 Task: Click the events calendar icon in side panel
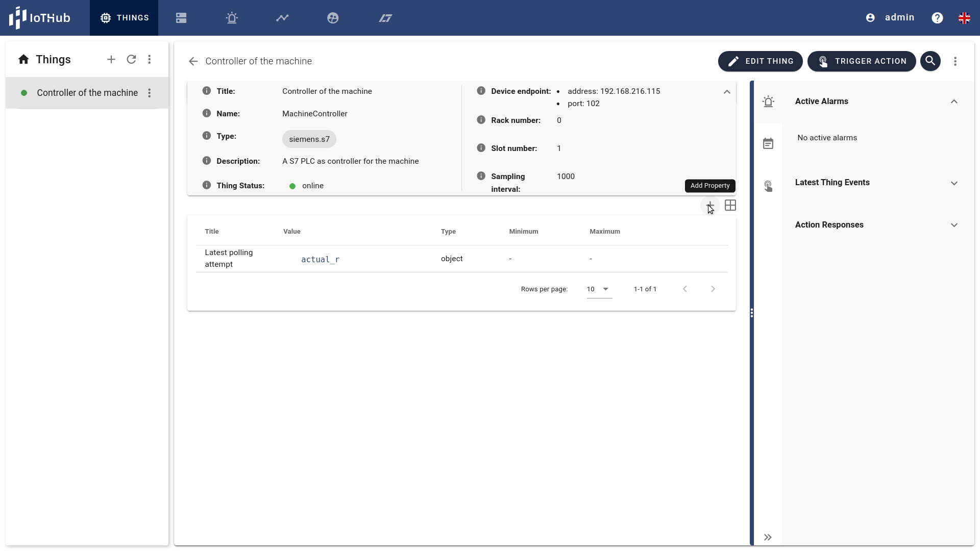[768, 144]
